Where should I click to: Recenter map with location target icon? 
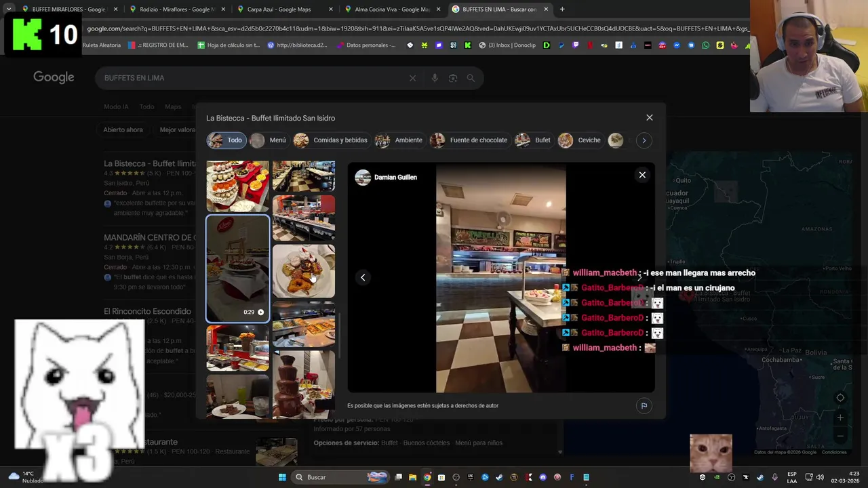click(840, 398)
